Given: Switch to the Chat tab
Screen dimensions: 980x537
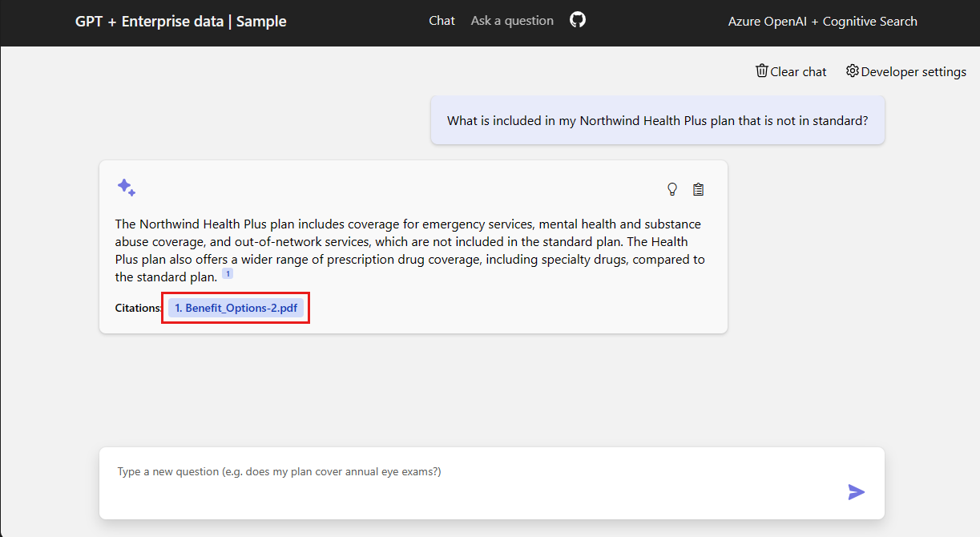Looking at the screenshot, I should click(442, 21).
